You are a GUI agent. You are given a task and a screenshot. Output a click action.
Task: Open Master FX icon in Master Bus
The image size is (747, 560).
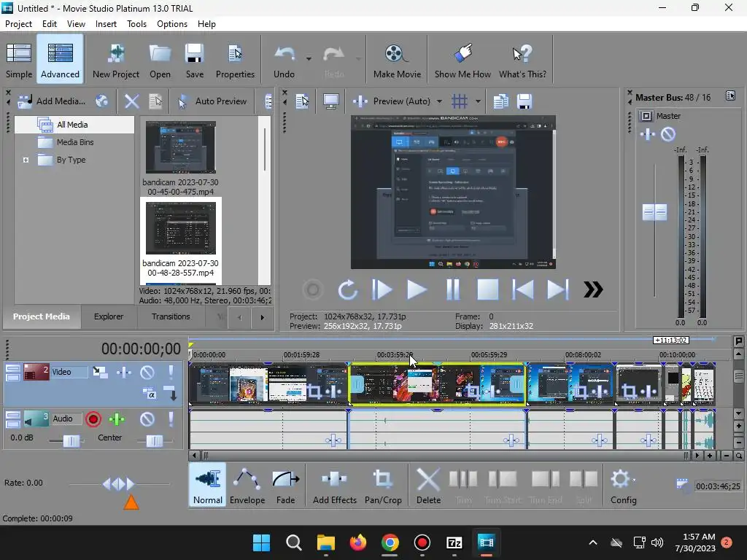click(648, 134)
